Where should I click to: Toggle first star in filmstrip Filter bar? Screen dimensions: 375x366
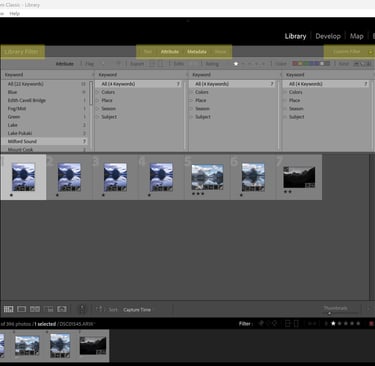333,323
